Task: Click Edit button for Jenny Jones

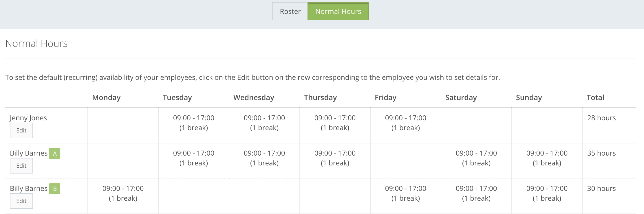Action: tap(21, 130)
